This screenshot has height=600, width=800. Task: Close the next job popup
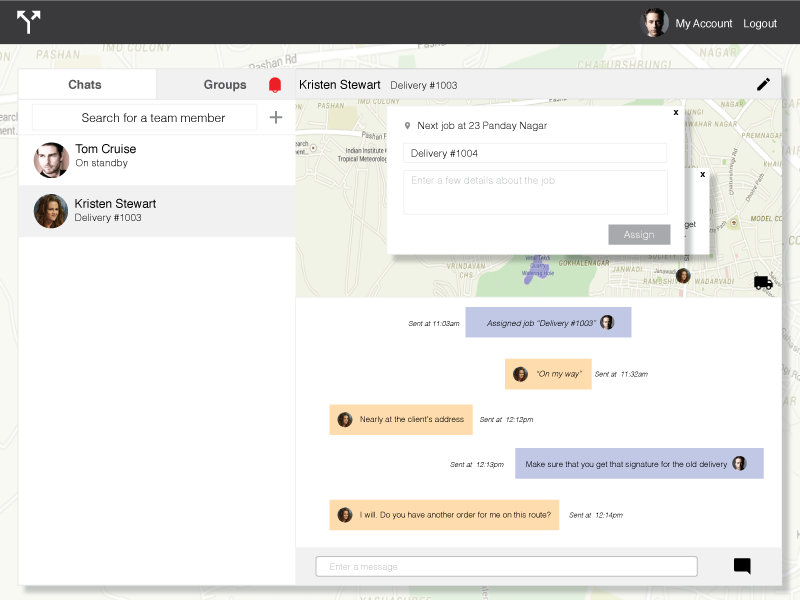pyautogui.click(x=676, y=113)
